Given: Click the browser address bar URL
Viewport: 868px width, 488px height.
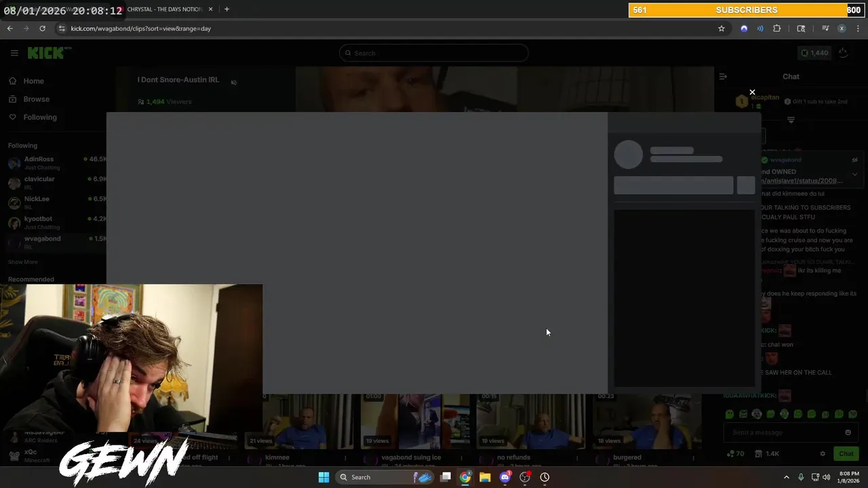Looking at the screenshot, I should [141, 28].
